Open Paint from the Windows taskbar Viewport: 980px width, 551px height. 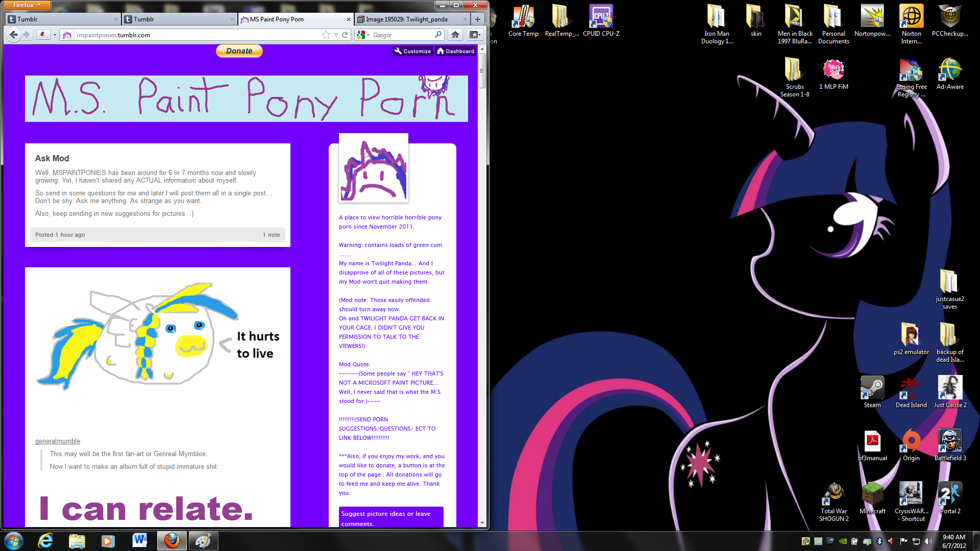(203, 541)
